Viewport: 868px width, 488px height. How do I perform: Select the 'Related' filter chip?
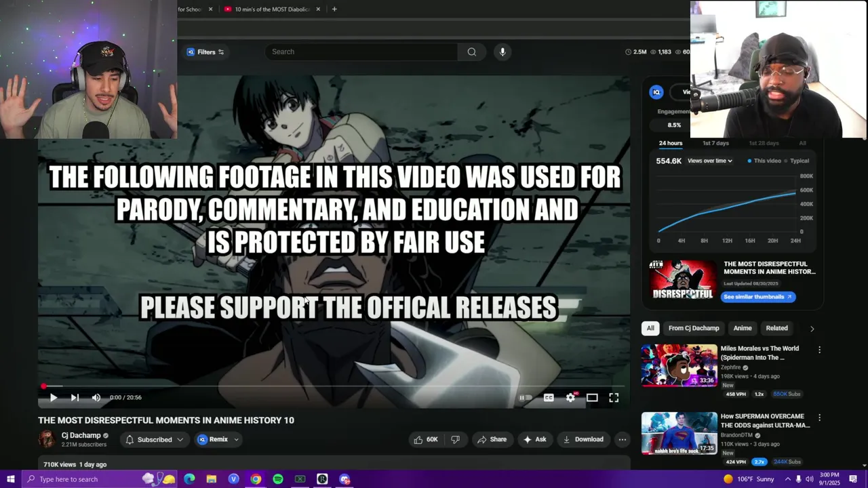click(777, 328)
